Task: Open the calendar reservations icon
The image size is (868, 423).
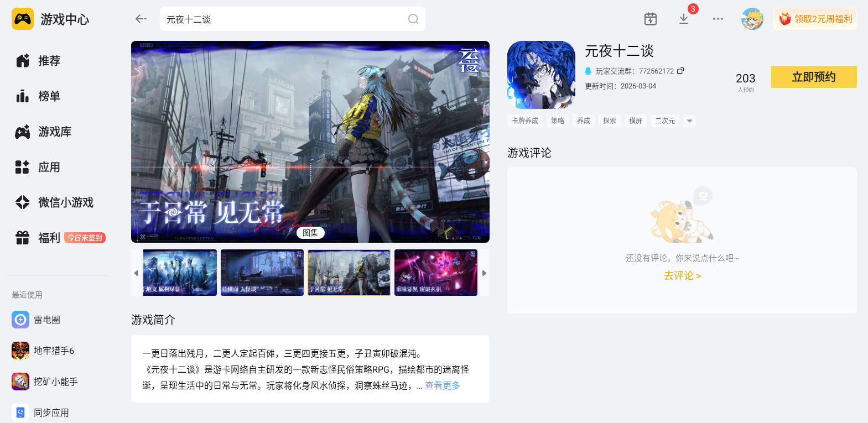Action: (651, 19)
